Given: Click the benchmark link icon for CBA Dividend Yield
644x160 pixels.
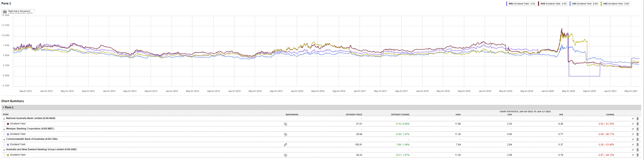Looking at the screenshot, I should pyautogui.click(x=285, y=145).
